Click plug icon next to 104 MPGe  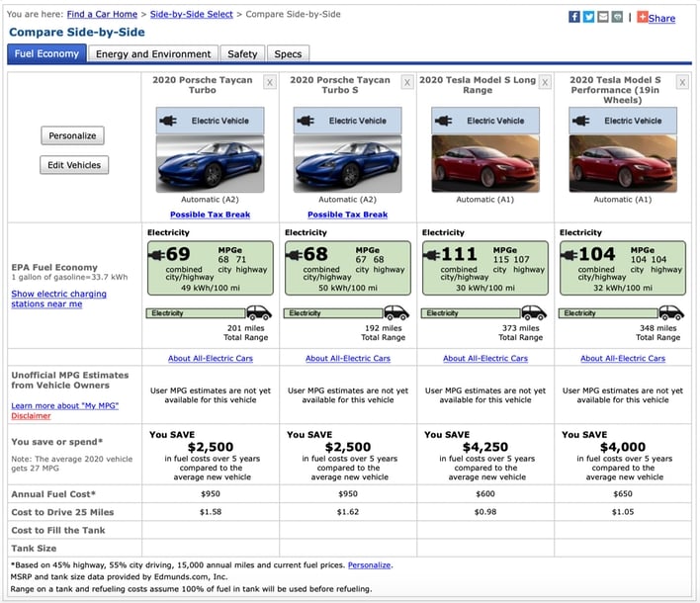[x=569, y=255]
